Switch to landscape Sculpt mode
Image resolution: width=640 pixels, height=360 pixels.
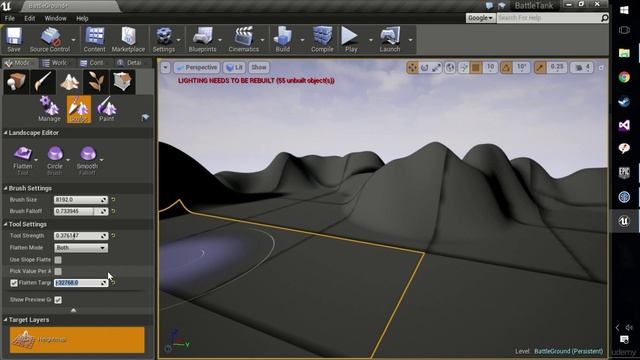78,109
